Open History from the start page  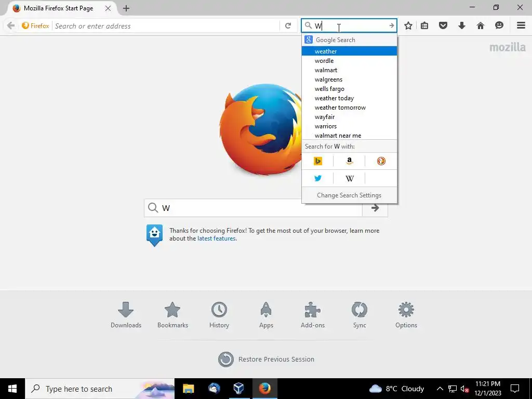coord(219,315)
